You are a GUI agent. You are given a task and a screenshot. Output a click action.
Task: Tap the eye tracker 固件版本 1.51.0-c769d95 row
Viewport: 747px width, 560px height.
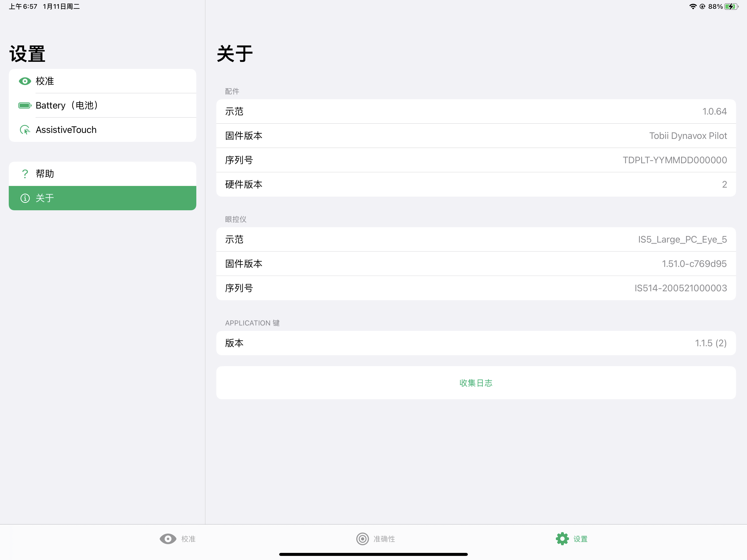click(475, 264)
